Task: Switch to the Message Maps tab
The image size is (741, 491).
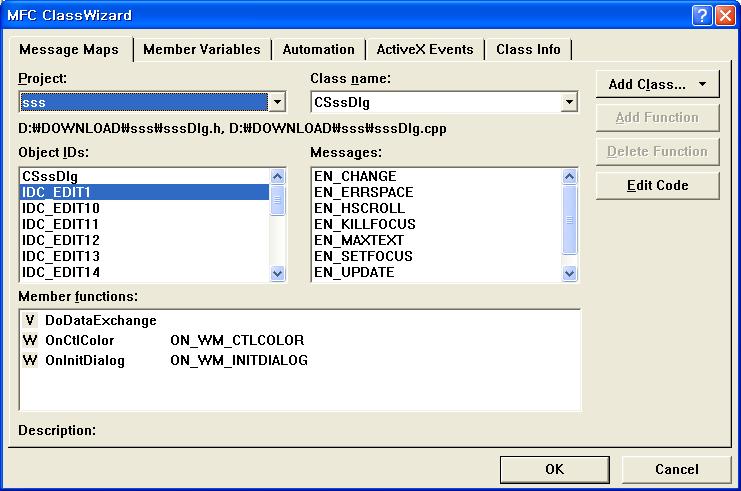Action: tap(69, 50)
